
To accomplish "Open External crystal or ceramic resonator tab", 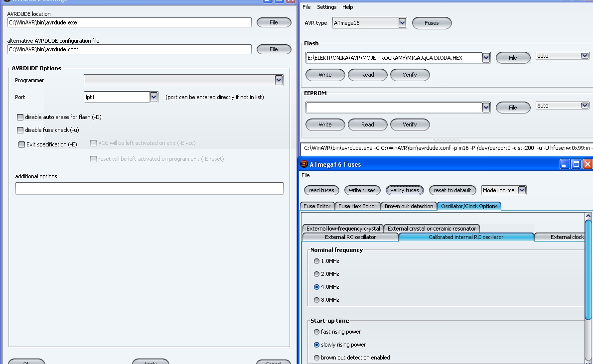I will 432,228.
